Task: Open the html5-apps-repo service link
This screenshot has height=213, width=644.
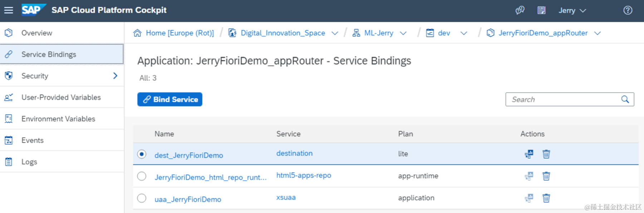Action: point(304,175)
